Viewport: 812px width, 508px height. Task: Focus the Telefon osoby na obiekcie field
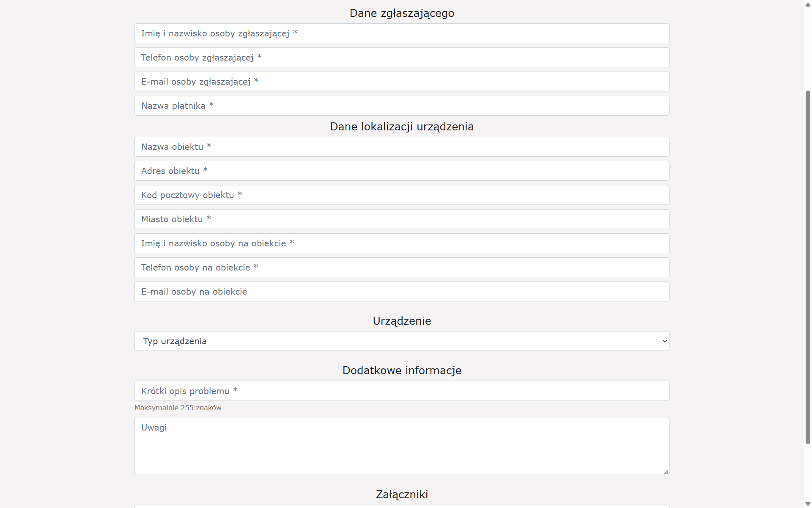click(x=402, y=268)
